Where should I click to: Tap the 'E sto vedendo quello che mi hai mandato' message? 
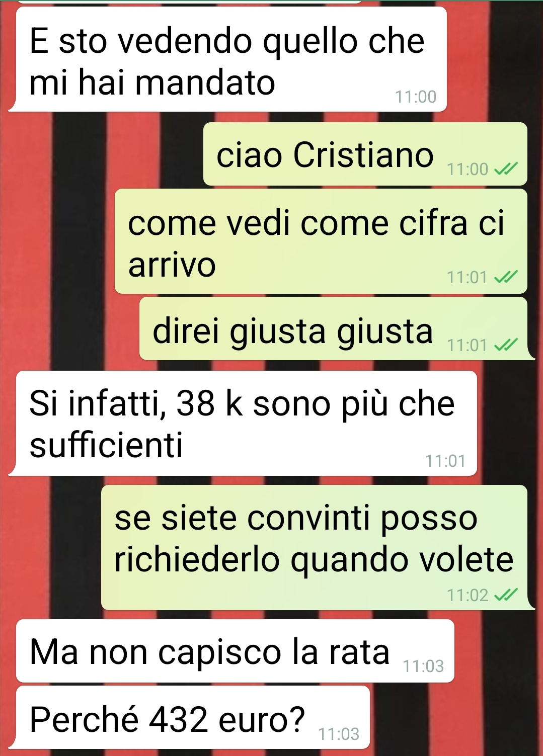pos(227,59)
